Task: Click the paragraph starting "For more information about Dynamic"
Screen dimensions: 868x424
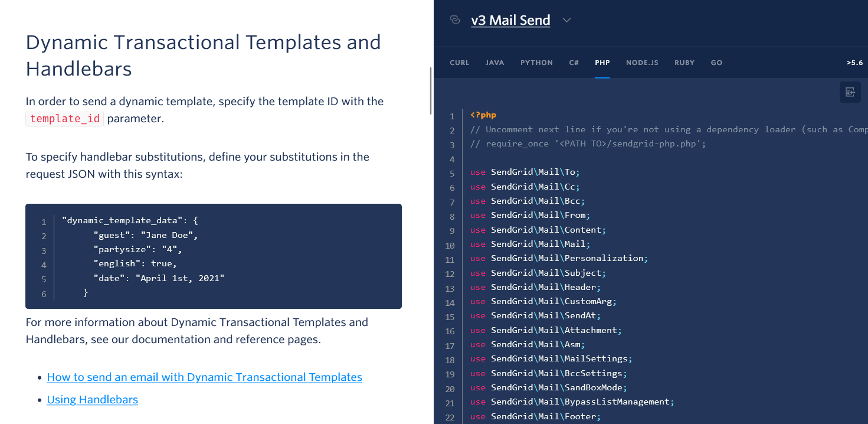Action: point(197,331)
